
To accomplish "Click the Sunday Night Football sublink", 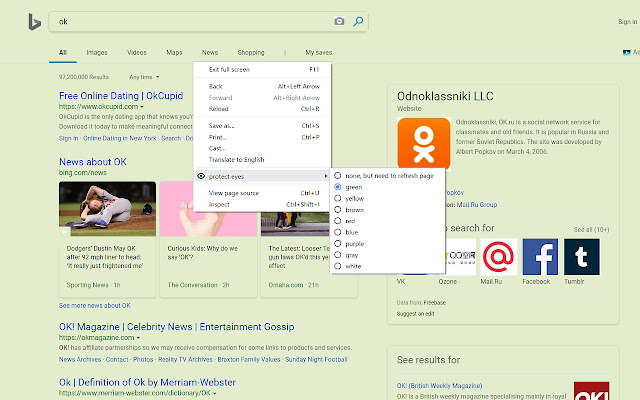I will pyautogui.click(x=316, y=360).
